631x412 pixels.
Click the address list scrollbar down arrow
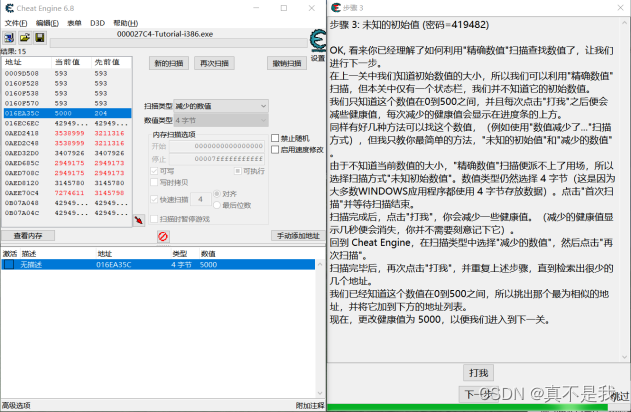(320, 393)
